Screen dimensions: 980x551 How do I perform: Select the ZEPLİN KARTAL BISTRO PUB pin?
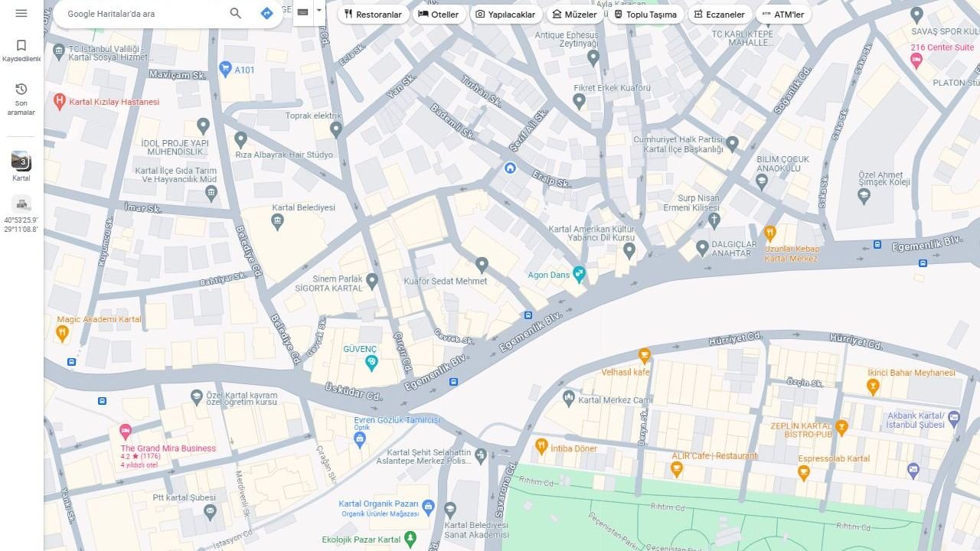[841, 428]
